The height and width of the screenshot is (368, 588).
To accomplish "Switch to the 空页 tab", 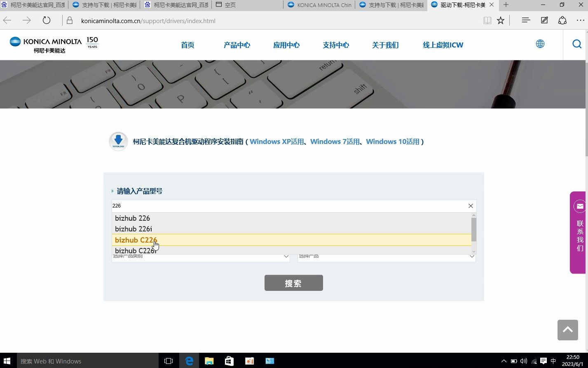I will click(x=247, y=5).
